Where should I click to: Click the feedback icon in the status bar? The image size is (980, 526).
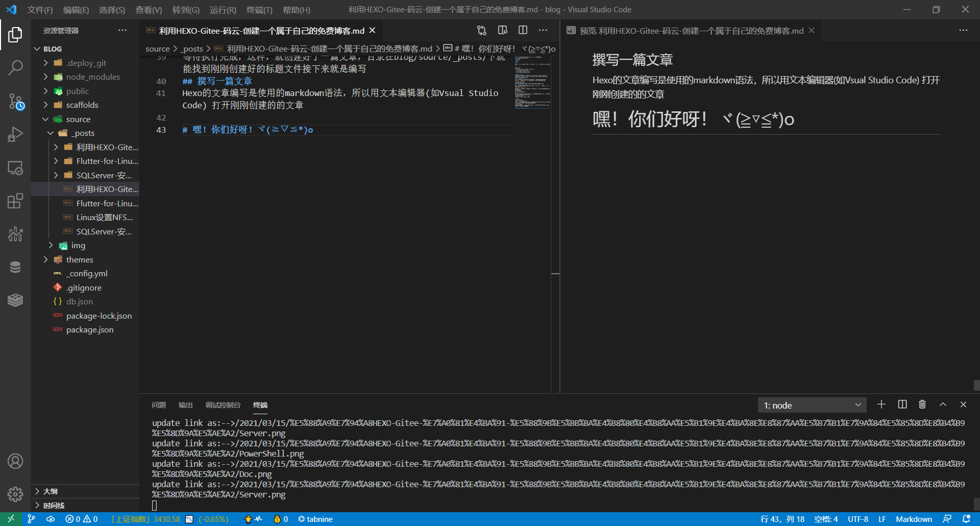947,519
